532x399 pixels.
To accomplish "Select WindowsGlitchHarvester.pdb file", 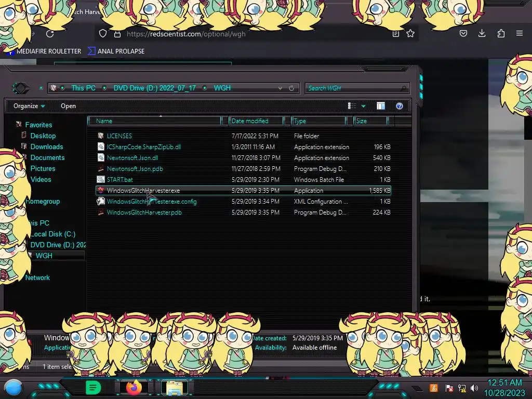I will (243, 212).
